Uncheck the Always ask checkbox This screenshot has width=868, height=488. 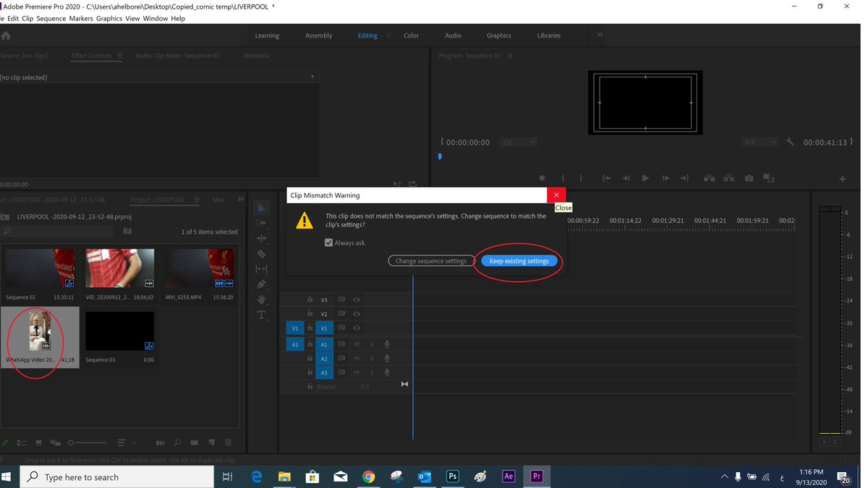point(329,243)
